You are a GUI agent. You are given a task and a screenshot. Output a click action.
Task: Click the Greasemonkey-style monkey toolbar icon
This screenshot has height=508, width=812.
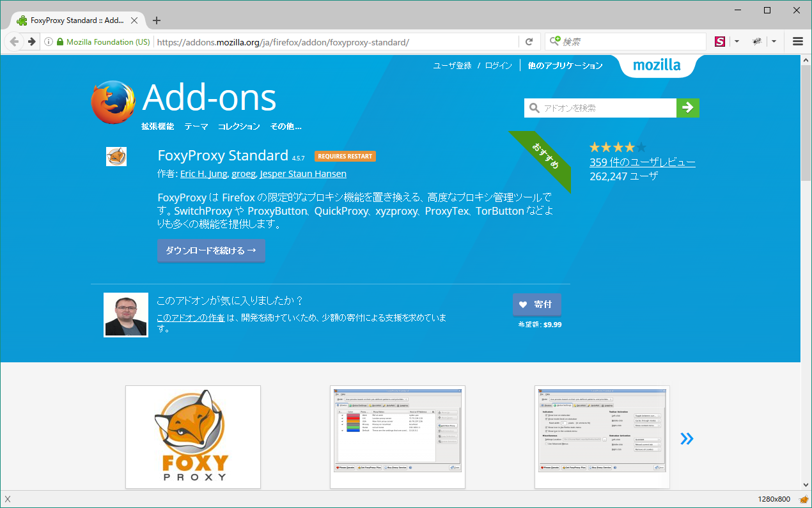pyautogui.click(x=757, y=42)
